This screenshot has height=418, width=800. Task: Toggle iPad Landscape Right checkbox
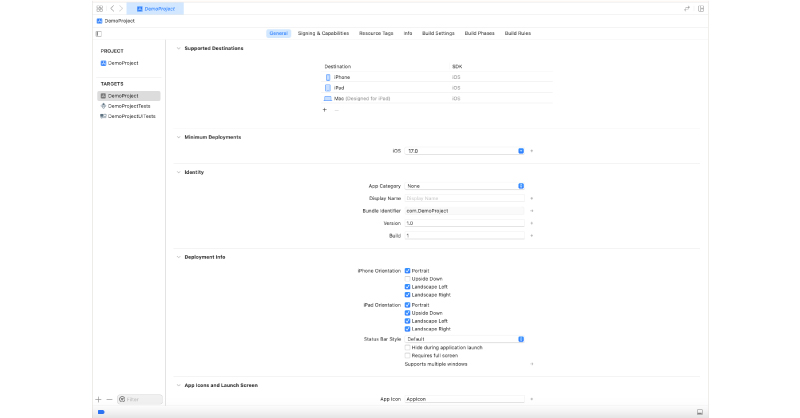[x=408, y=329]
